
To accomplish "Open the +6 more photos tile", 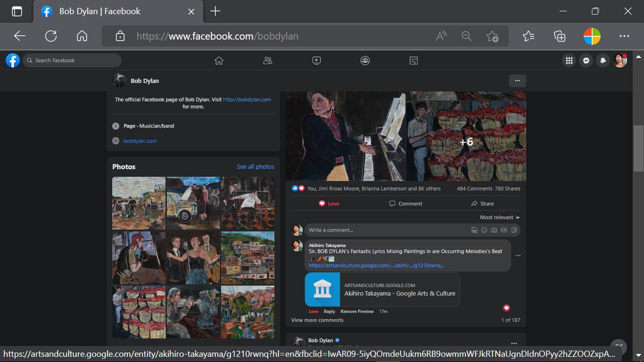I will pos(466,141).
